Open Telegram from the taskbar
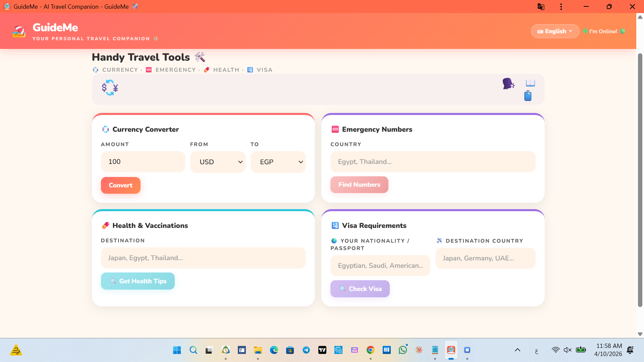This screenshot has height=362, width=644. (x=306, y=350)
